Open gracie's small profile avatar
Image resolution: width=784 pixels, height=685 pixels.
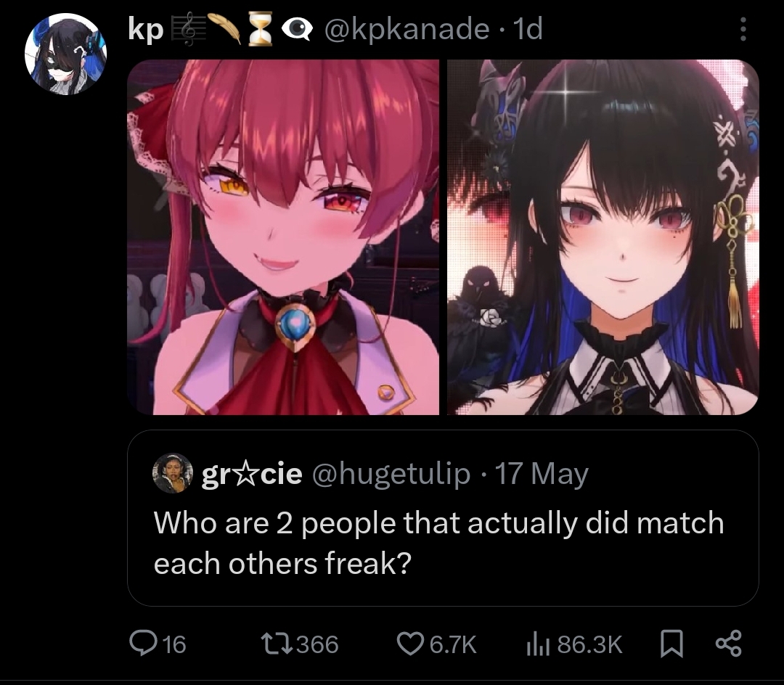173,473
